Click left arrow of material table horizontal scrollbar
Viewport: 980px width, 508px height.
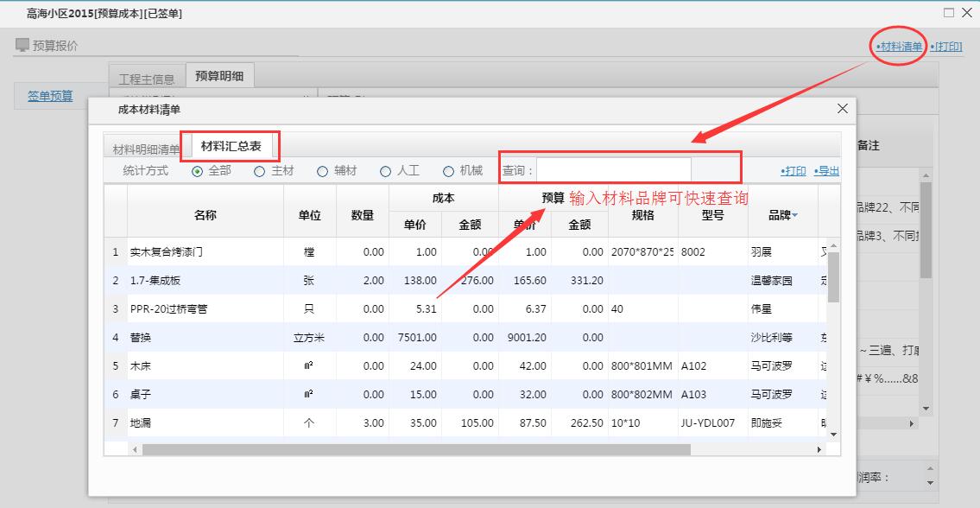coord(134,450)
